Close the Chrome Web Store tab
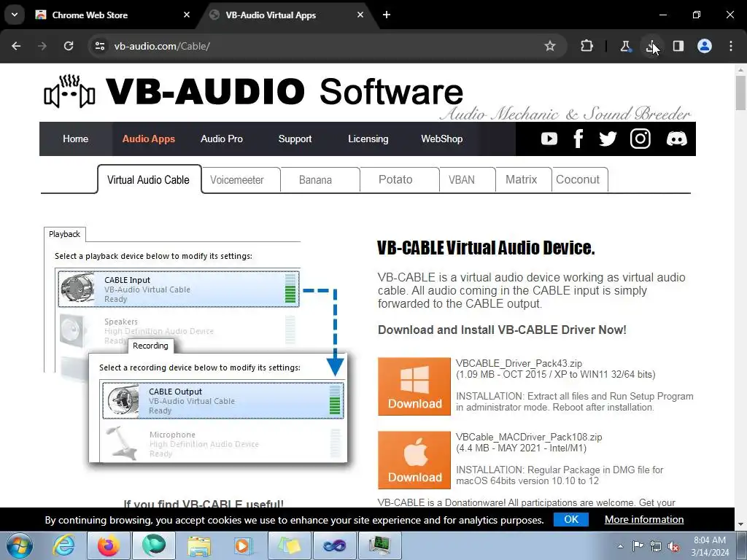Screen dimensions: 747x560 tap(187, 15)
